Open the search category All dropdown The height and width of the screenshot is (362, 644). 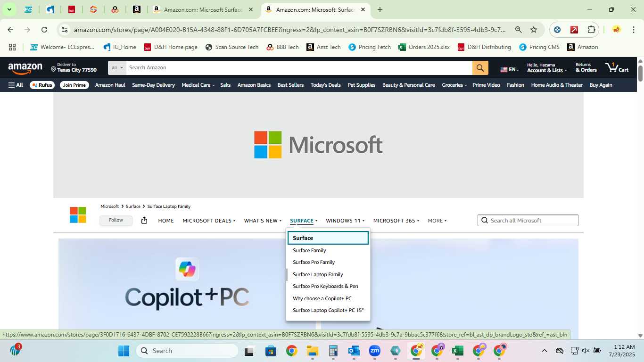point(117,68)
